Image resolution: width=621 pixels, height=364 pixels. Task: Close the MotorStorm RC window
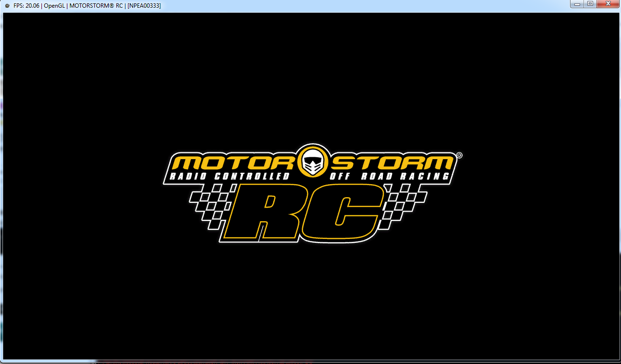pyautogui.click(x=608, y=4)
